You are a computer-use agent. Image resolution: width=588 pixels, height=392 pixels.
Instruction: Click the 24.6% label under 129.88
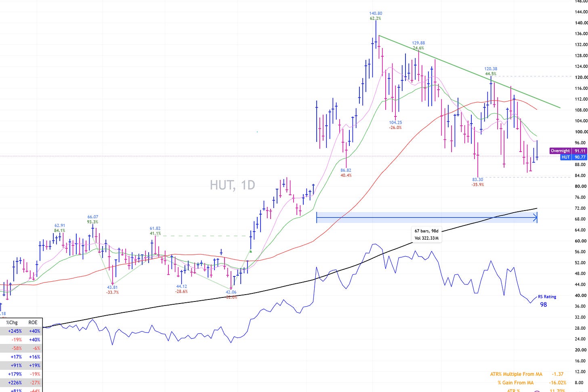pos(418,48)
